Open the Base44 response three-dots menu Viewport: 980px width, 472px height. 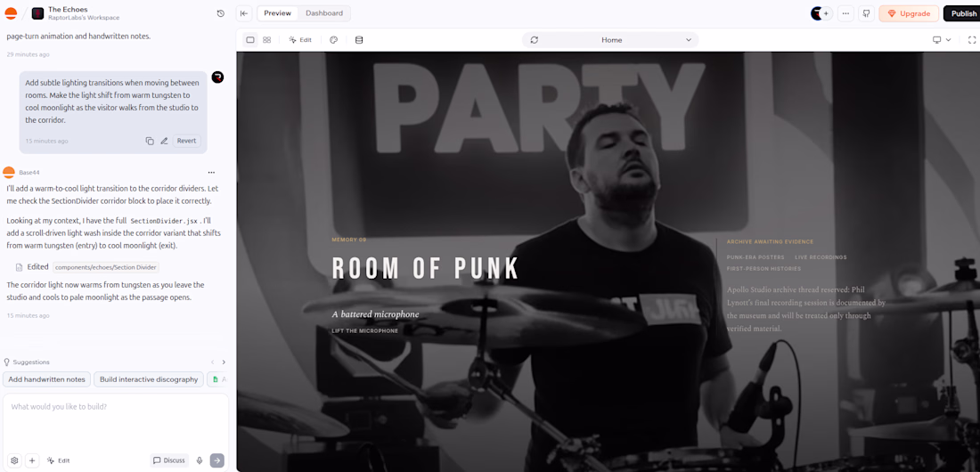click(x=211, y=173)
